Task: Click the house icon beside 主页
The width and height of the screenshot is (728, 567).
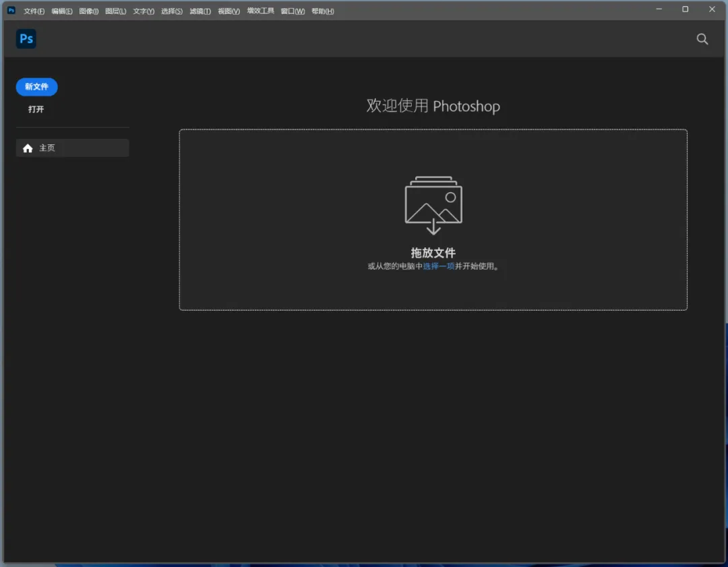Action: [x=28, y=148]
